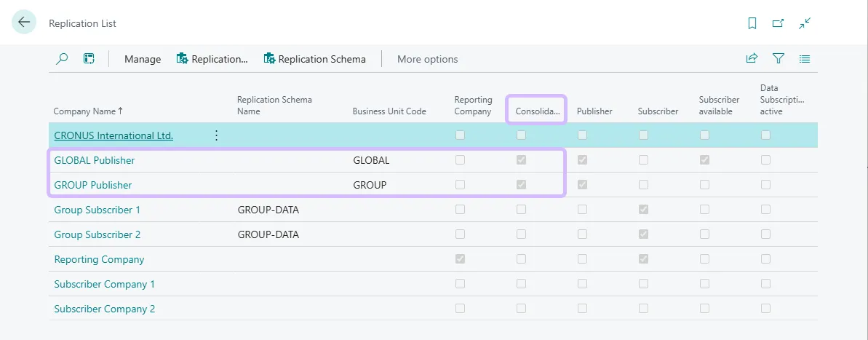The width and height of the screenshot is (868, 340).
Task: Open the Manage menu
Action: pos(143,59)
